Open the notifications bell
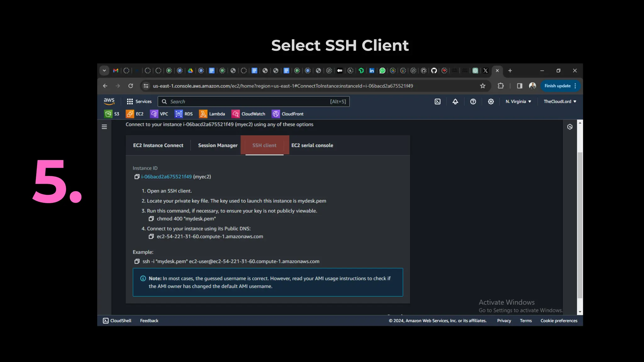The image size is (644, 362). coord(455,101)
